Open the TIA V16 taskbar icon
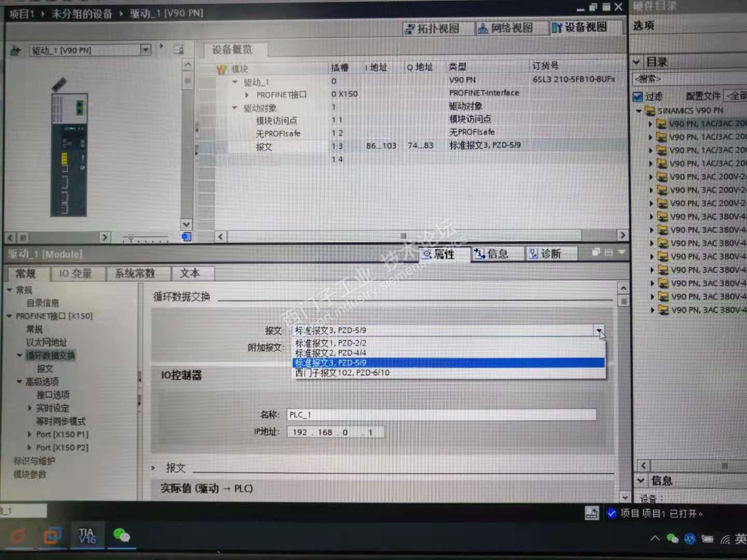 pos(87,536)
